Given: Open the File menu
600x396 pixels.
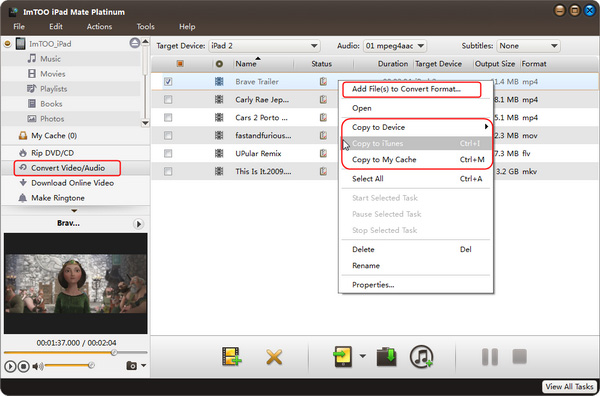Looking at the screenshot, I should (x=19, y=26).
